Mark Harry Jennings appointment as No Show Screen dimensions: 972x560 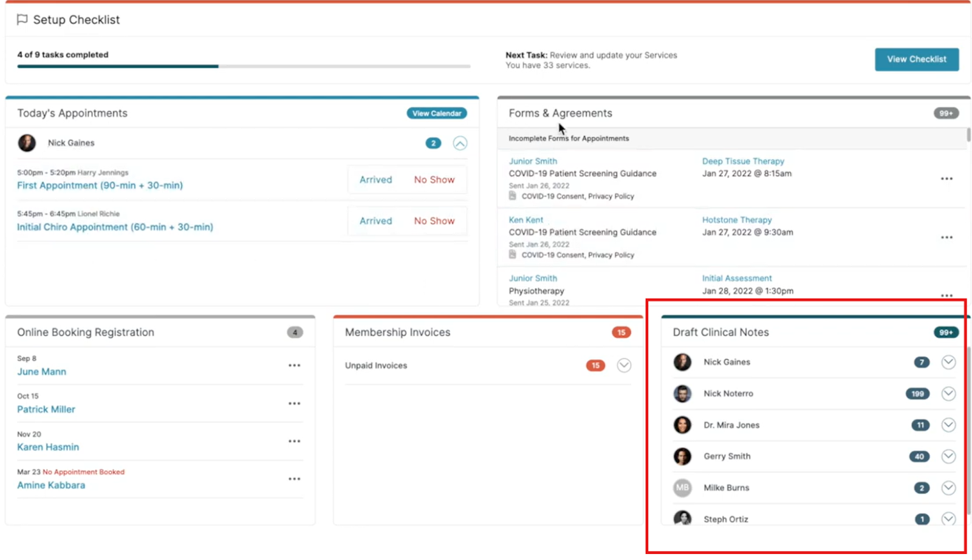[434, 180]
